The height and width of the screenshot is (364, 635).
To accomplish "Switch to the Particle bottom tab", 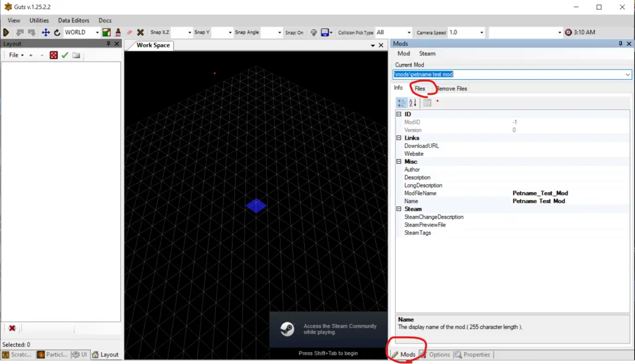I will 53,355.
